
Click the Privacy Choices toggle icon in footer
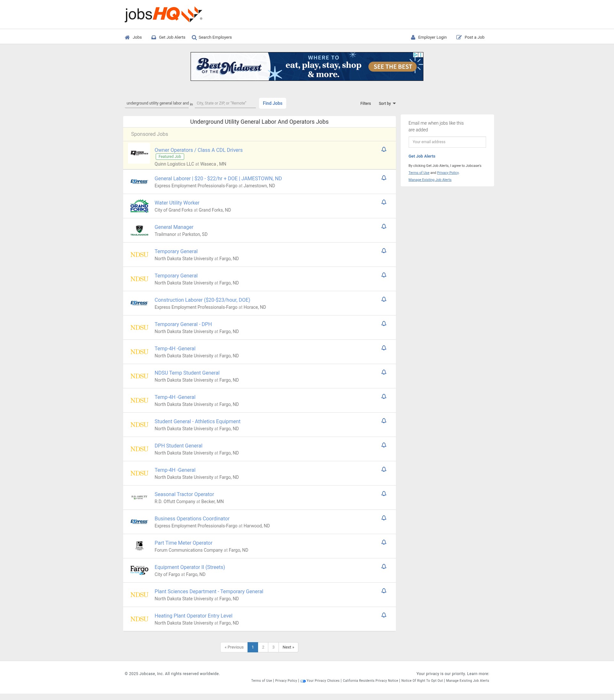pyautogui.click(x=303, y=681)
